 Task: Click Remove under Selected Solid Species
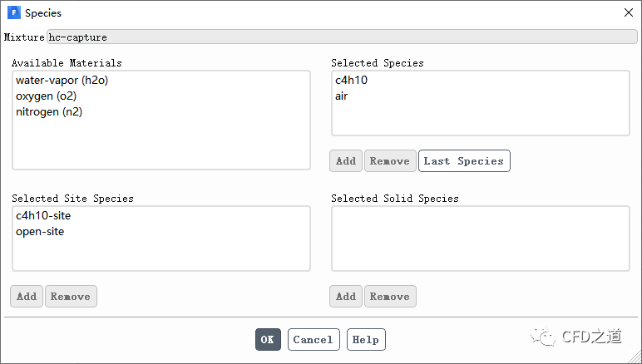pos(390,297)
